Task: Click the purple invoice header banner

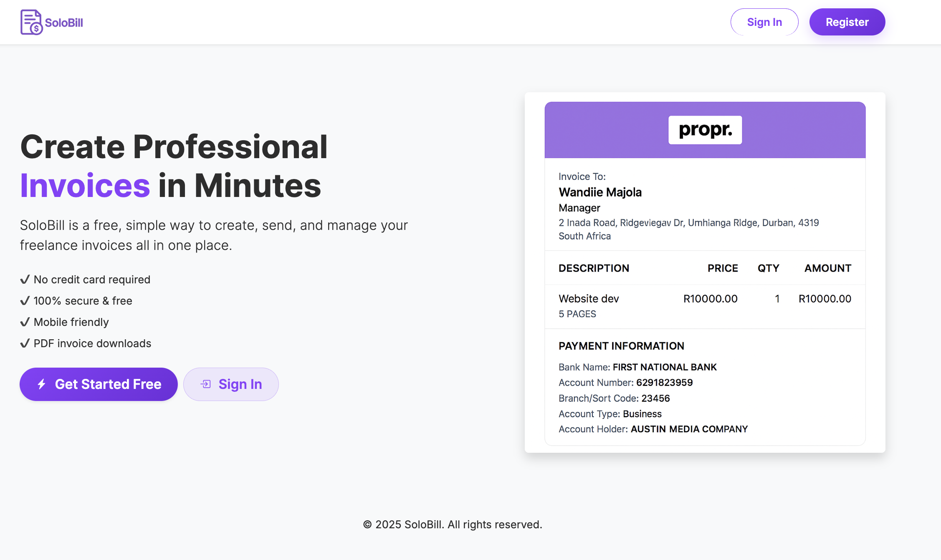Action: point(705,130)
